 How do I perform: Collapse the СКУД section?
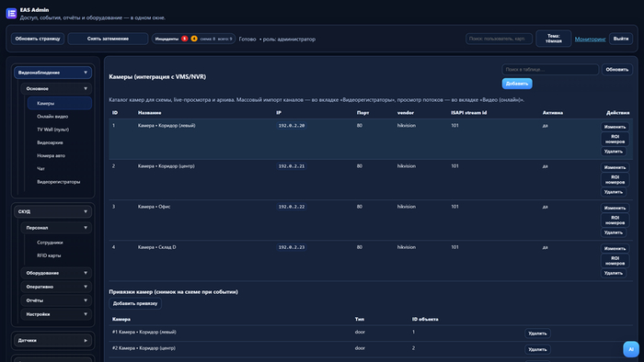point(53,211)
